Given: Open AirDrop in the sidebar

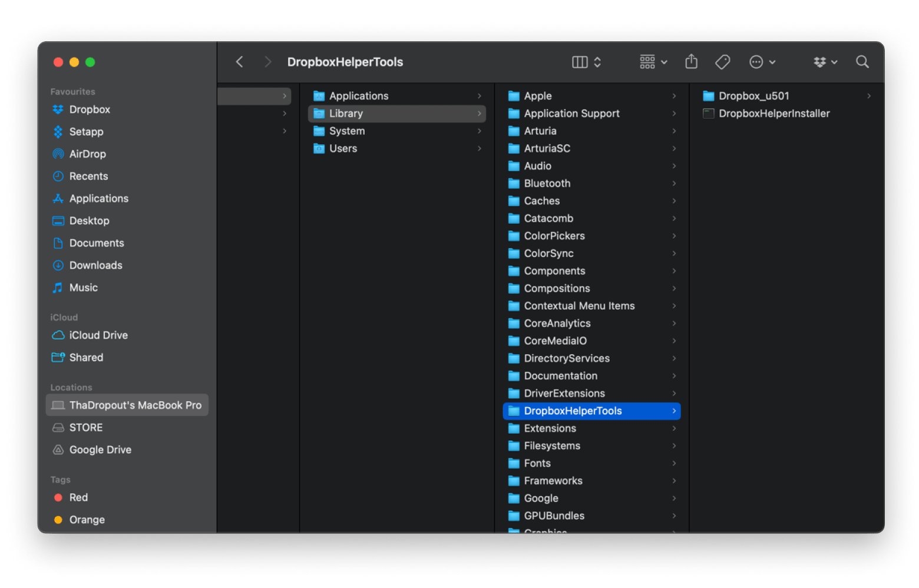Looking at the screenshot, I should point(87,154).
